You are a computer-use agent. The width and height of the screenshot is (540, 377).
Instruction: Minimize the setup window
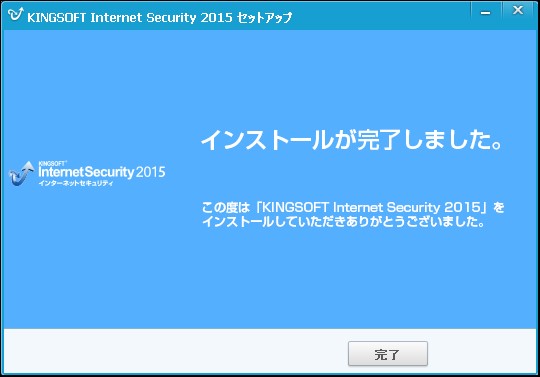(x=486, y=13)
